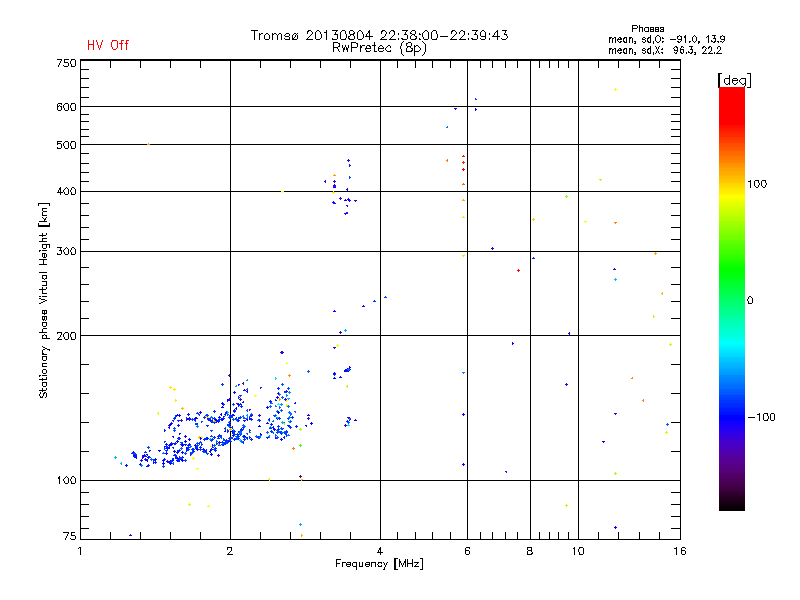Click the y-axis tick label "300"
Viewport: 800px width, 600px height.
[x=66, y=251]
